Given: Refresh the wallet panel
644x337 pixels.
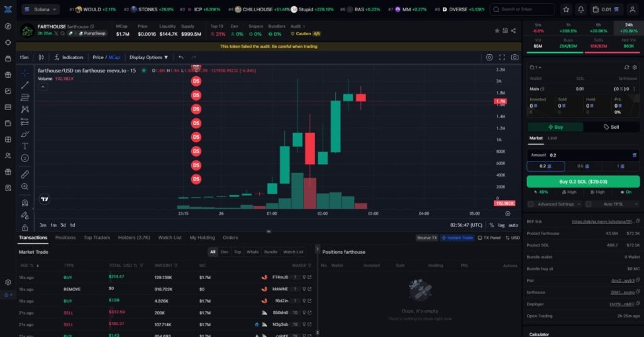Looking at the screenshot, I should (x=626, y=67).
